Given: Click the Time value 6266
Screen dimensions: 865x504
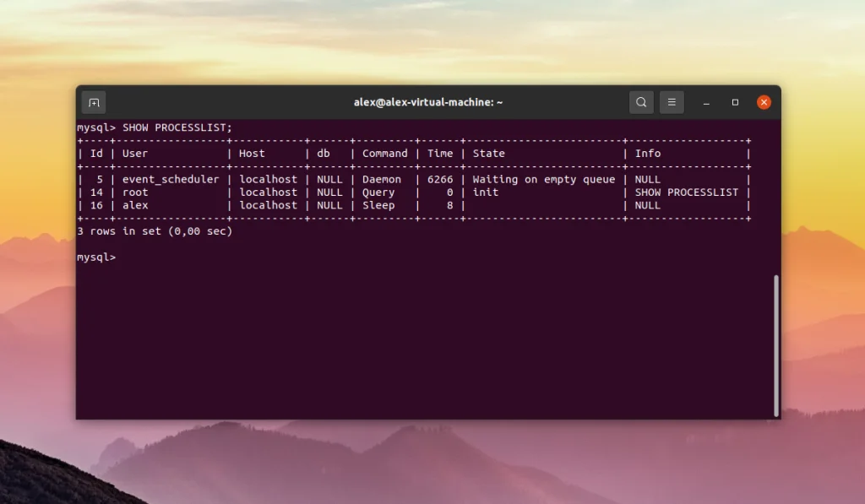Looking at the screenshot, I should point(439,179).
